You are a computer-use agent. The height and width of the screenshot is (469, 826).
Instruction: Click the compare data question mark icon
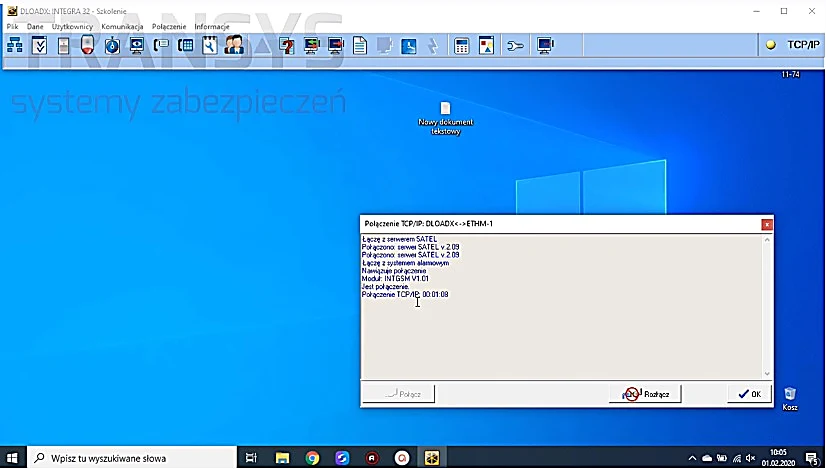click(287, 46)
